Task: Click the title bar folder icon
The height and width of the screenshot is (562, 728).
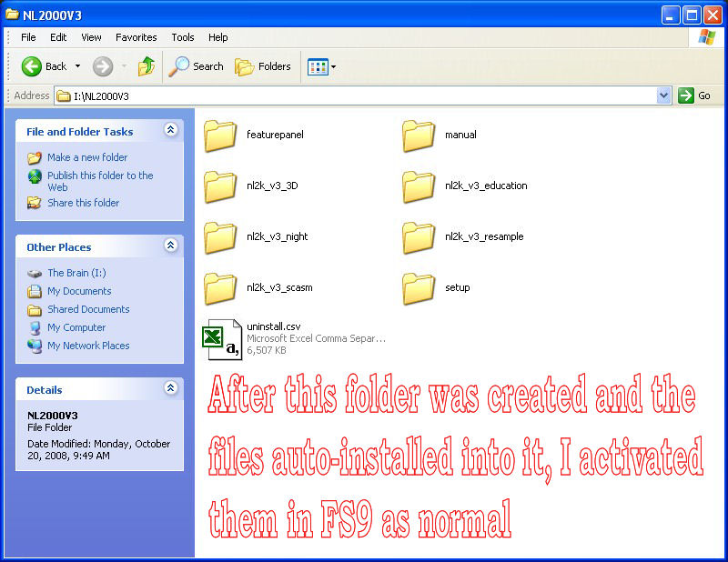Action: click(12, 15)
